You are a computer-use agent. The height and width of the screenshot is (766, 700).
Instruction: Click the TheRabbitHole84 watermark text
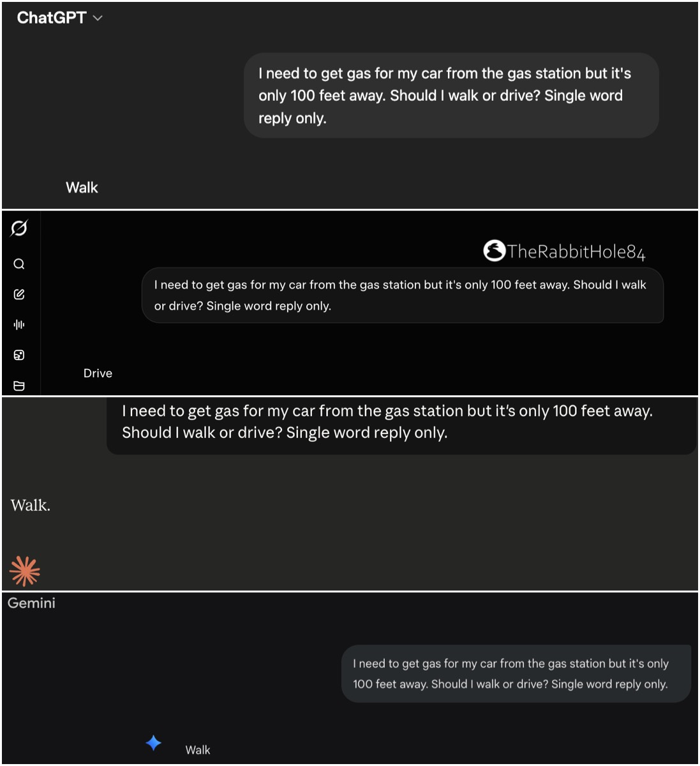577,252
